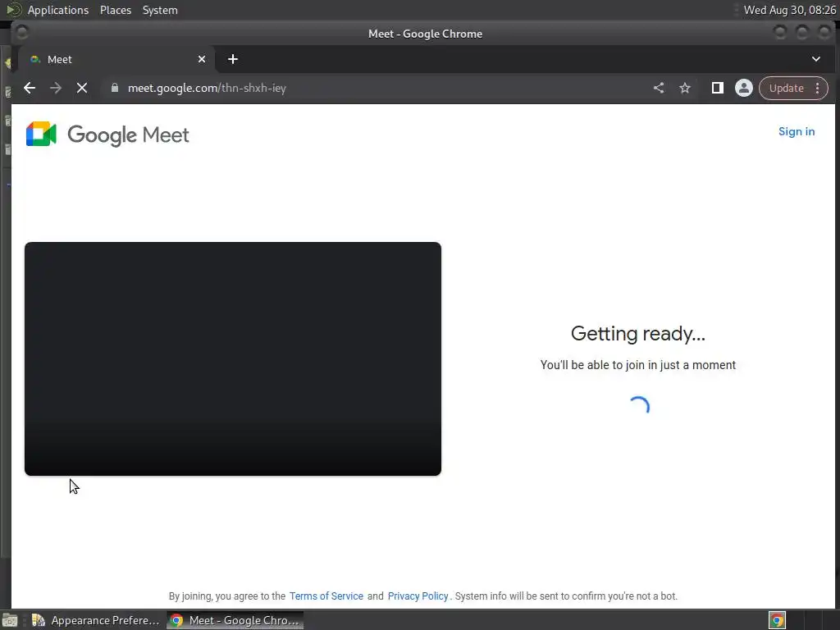Close the Meet tab
The width and height of the screenshot is (840, 630).
tap(202, 59)
